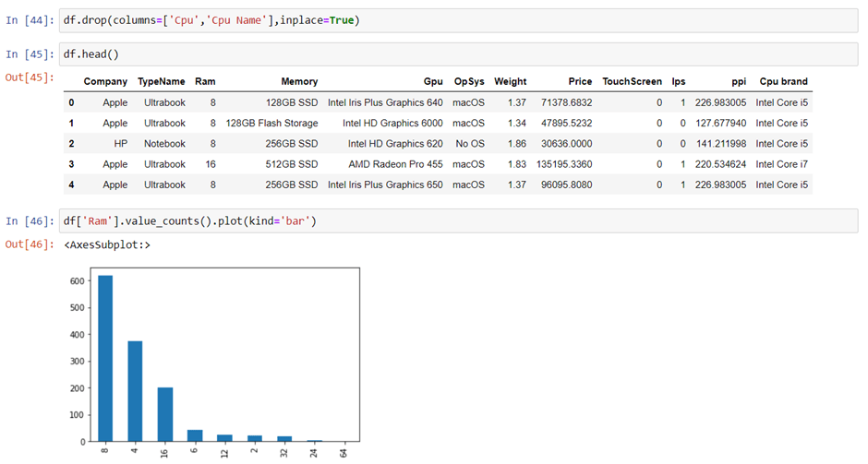Click the tallest bar for 8 RAM
Viewport: 868px width, 464px height.
105,358
